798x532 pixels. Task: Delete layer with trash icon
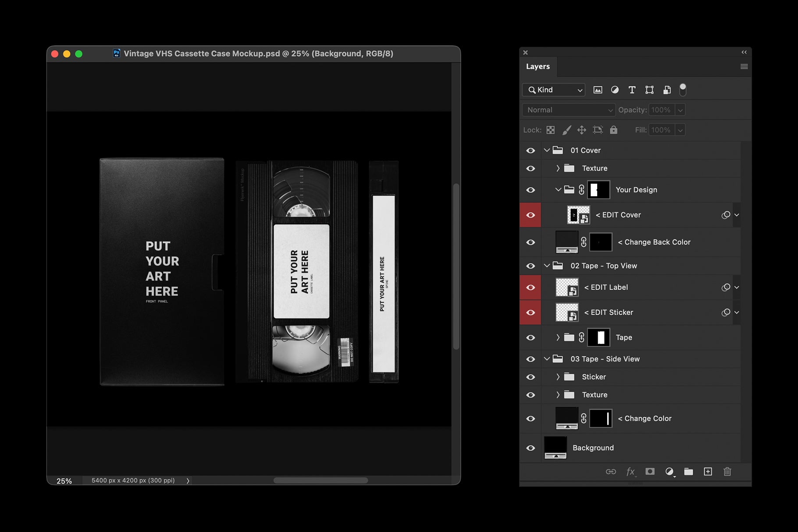click(x=727, y=472)
